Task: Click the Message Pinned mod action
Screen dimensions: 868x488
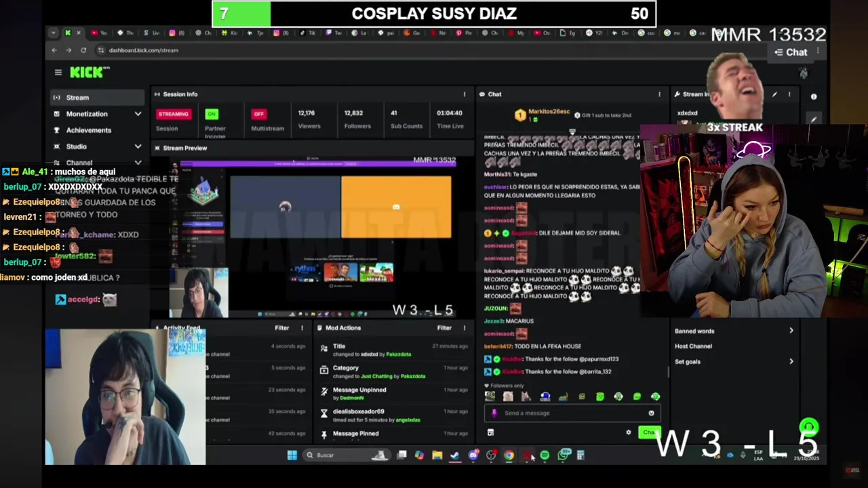Action: point(394,434)
